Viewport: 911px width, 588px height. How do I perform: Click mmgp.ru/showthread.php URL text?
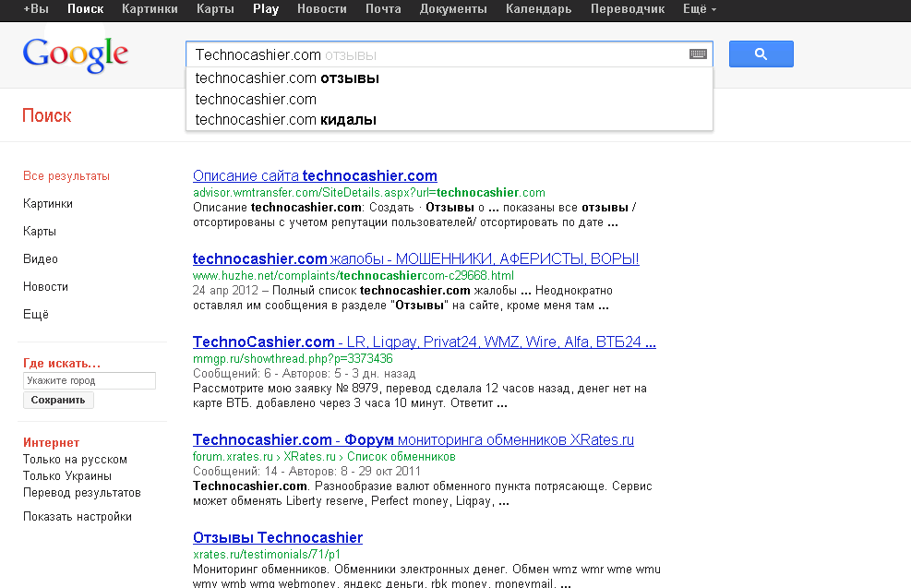coord(293,358)
